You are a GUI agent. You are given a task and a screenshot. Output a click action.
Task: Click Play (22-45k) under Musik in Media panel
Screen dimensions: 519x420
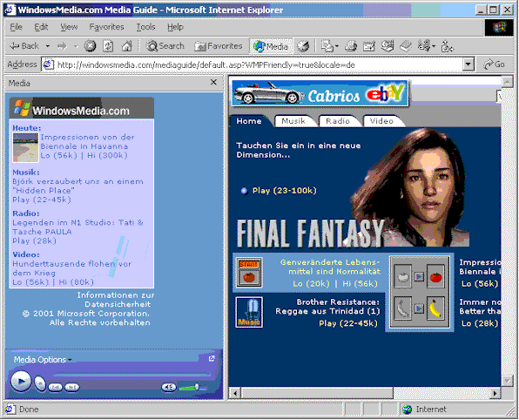(42, 200)
